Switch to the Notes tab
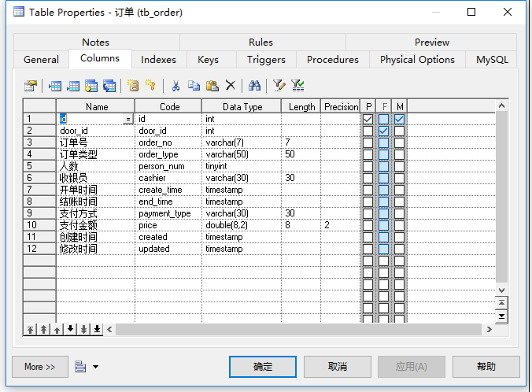This screenshot has height=392, width=532. click(96, 42)
